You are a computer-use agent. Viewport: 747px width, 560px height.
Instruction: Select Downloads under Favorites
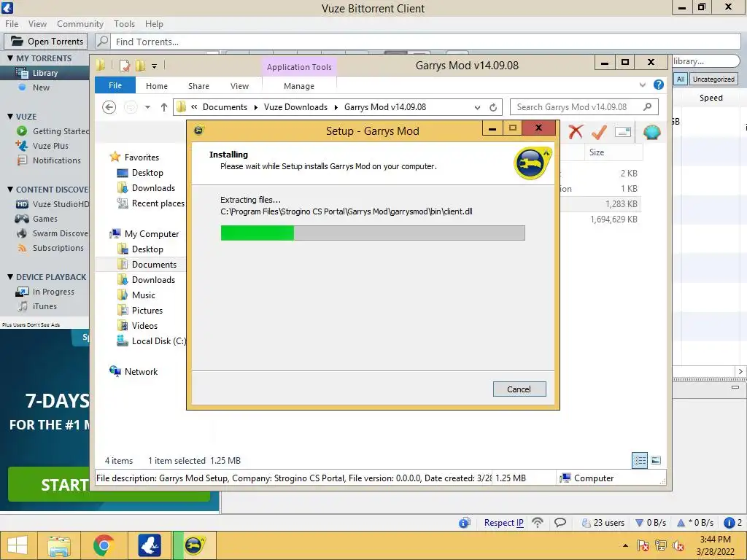[153, 187]
